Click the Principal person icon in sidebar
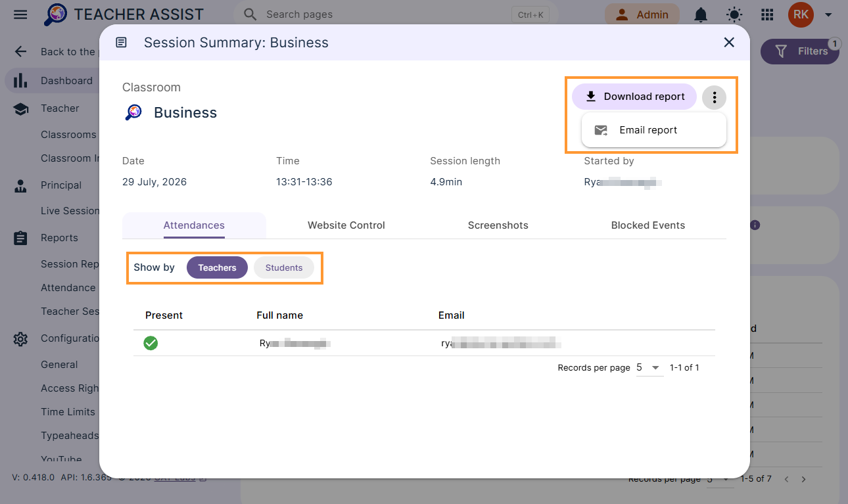This screenshot has width=848, height=504. [20, 185]
